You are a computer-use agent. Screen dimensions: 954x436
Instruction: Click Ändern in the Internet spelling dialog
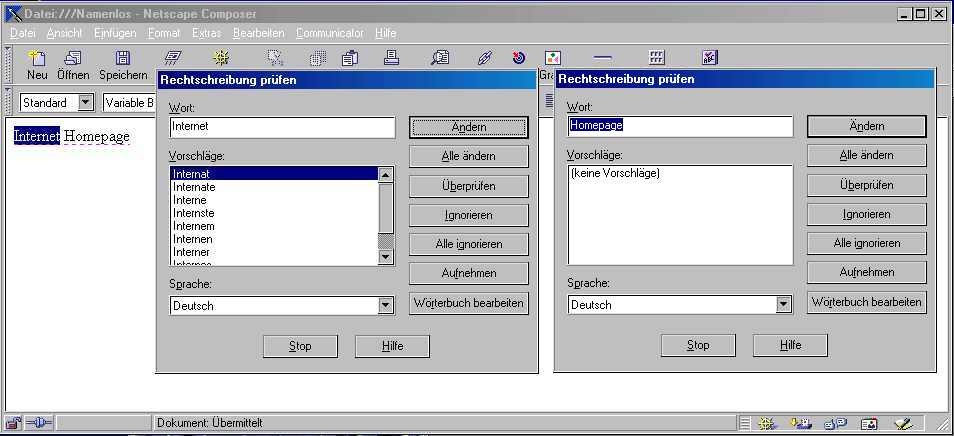pos(468,127)
